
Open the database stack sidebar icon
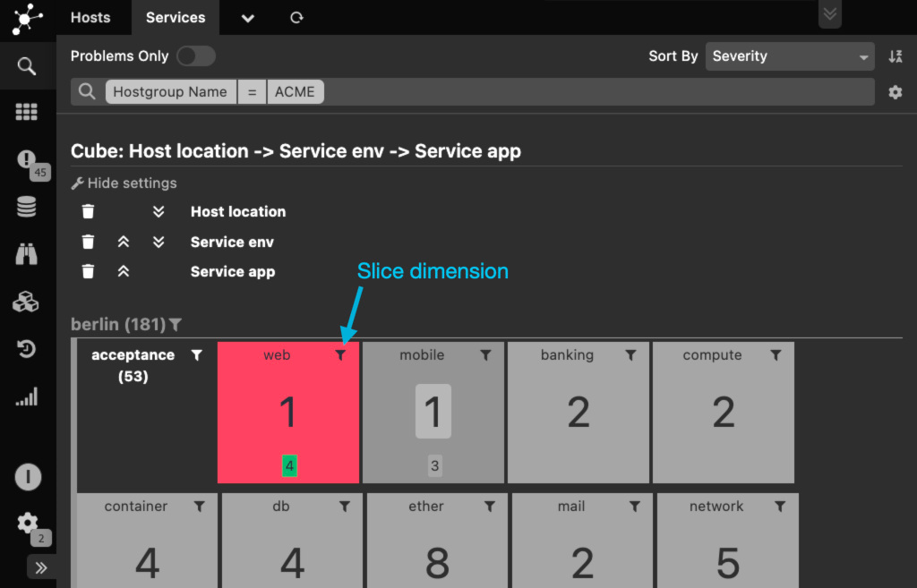(26, 207)
